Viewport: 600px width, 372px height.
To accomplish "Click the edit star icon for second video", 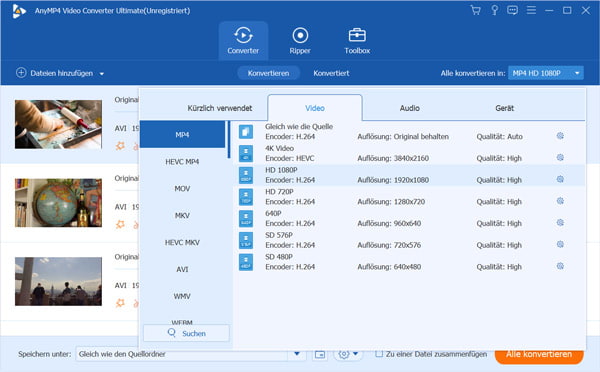I will coord(120,224).
